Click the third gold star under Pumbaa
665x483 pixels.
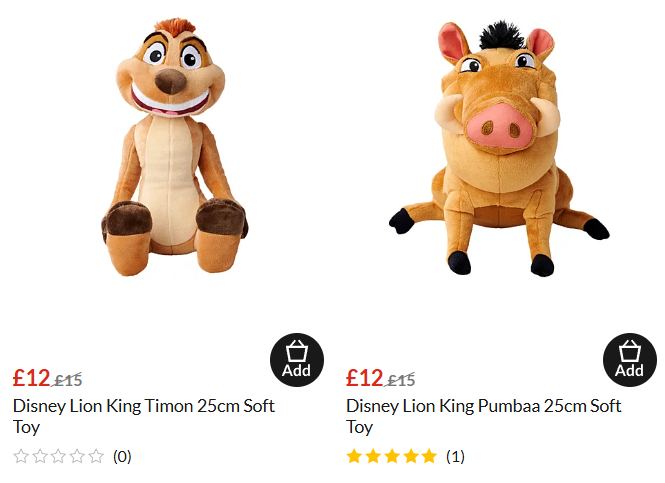click(x=392, y=457)
